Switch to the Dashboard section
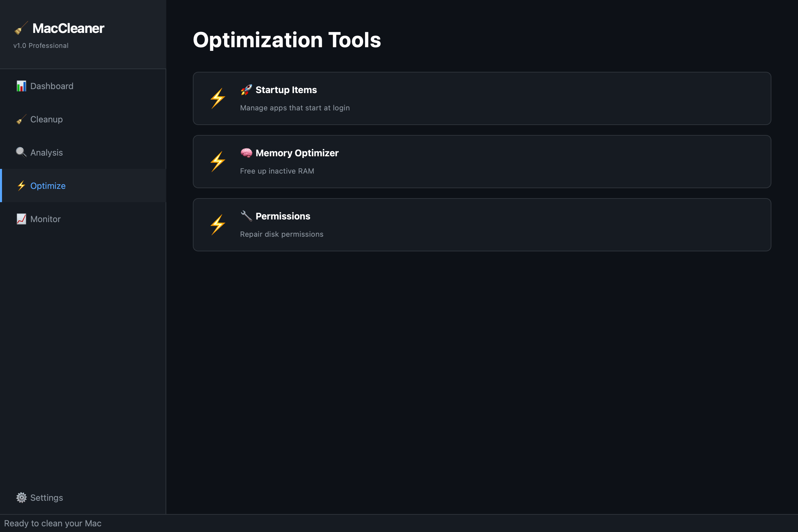 coord(52,86)
